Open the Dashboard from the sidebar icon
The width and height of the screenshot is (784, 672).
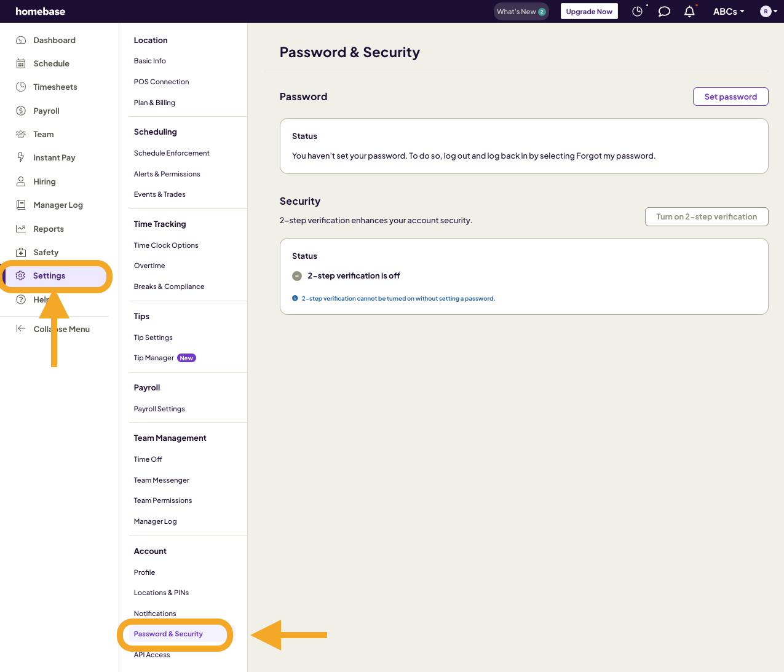point(22,39)
